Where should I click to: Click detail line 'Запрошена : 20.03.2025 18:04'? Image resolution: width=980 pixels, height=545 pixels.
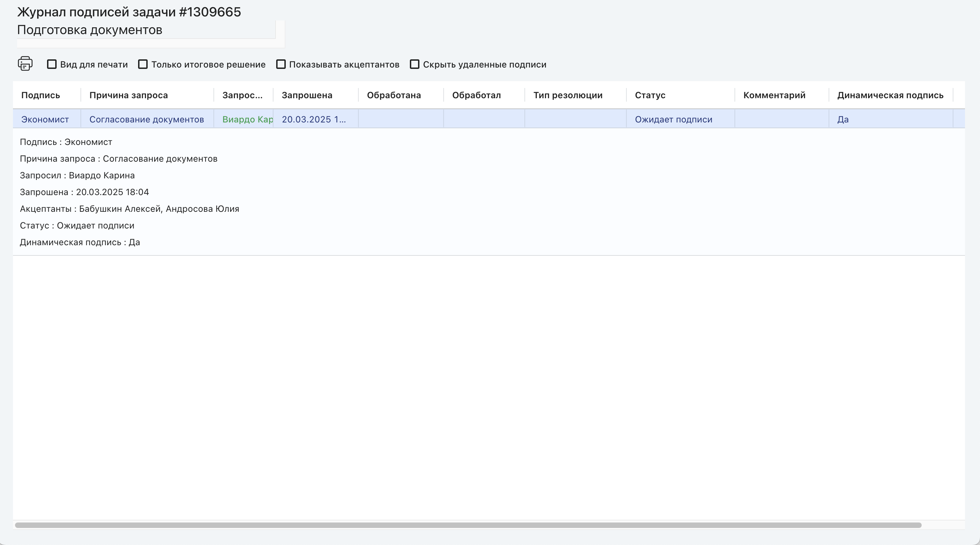[x=85, y=192]
